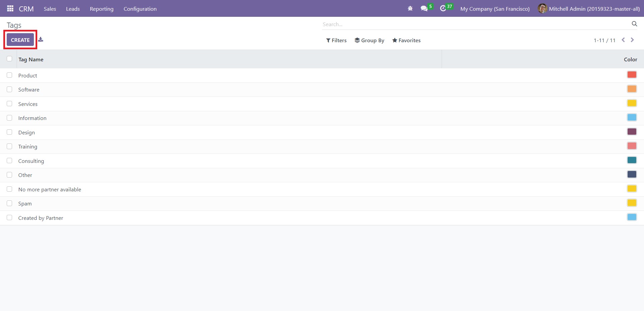Viewport: 644px width, 311px height.
Task: Check the Services row checkbox
Action: [9, 104]
